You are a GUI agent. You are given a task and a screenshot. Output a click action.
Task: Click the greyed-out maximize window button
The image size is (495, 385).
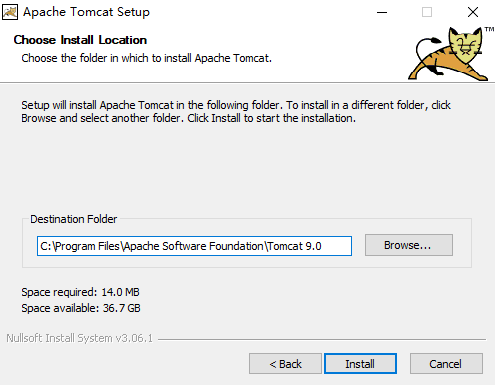[427, 12]
